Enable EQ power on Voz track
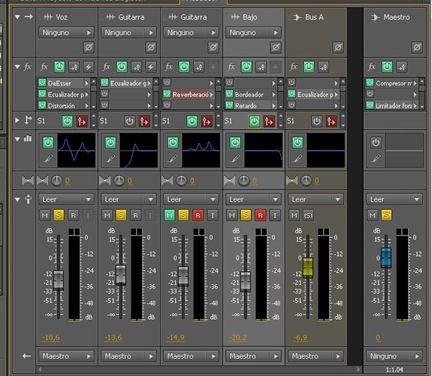Screen dimensions: 432x376 pos(48,143)
